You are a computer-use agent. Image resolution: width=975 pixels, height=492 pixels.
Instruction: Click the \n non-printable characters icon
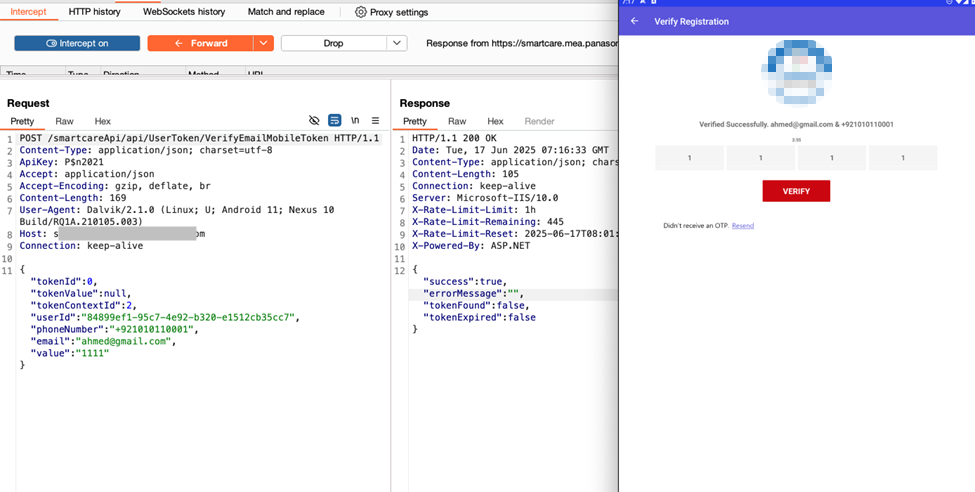pos(355,120)
